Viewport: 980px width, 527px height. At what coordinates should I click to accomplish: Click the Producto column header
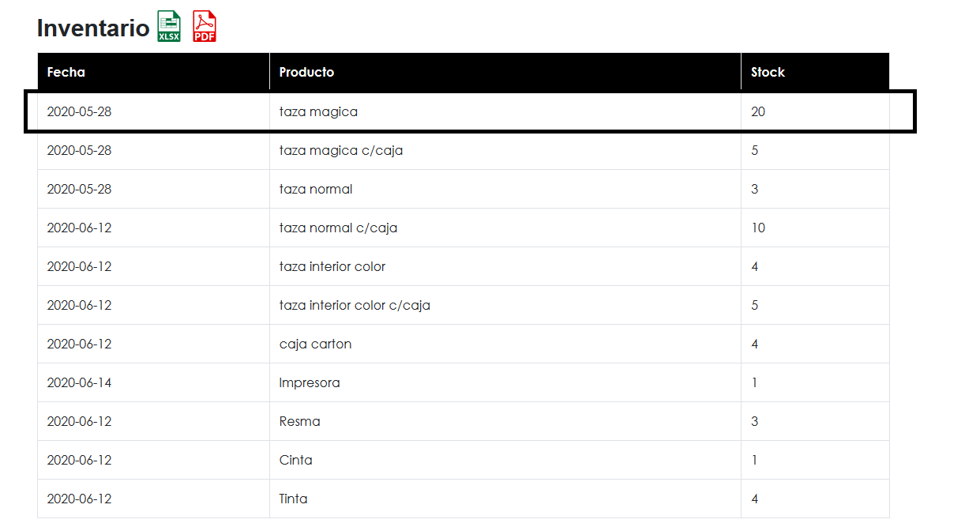(x=505, y=72)
